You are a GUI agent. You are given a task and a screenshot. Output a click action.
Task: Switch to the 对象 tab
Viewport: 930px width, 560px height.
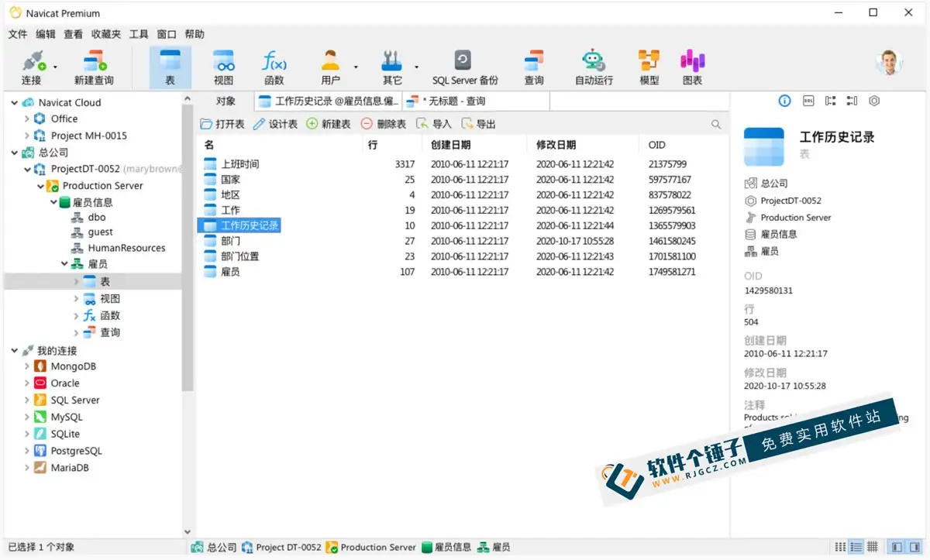[226, 101]
